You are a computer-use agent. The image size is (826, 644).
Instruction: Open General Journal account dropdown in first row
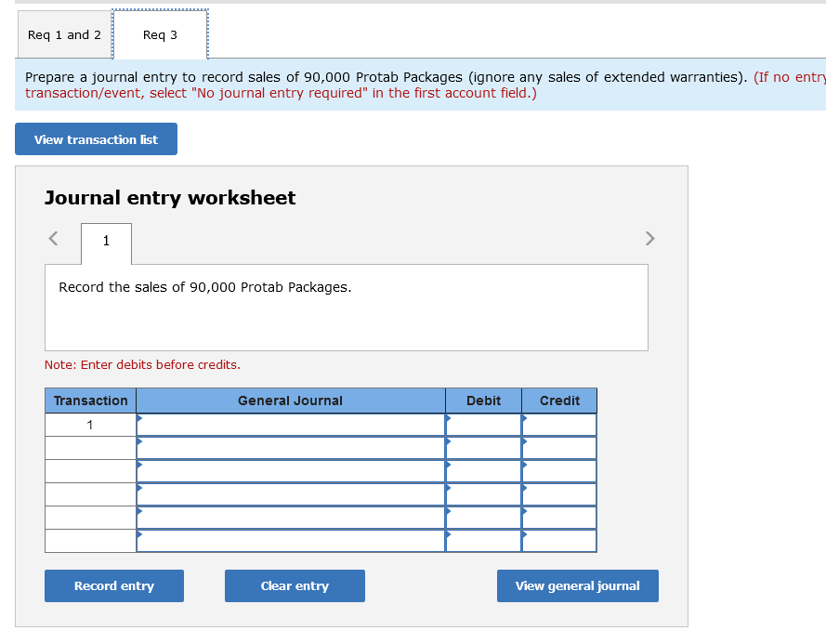(291, 425)
